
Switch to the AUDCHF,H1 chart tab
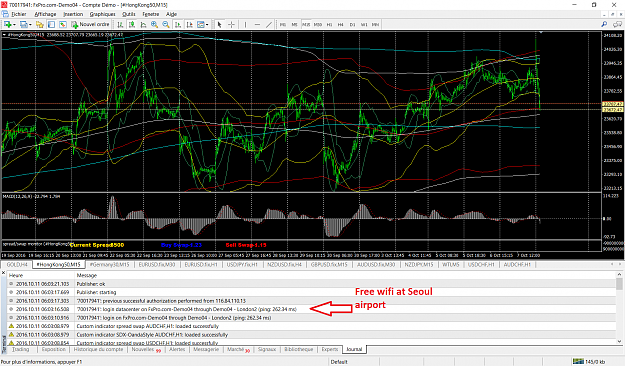(x=517, y=265)
